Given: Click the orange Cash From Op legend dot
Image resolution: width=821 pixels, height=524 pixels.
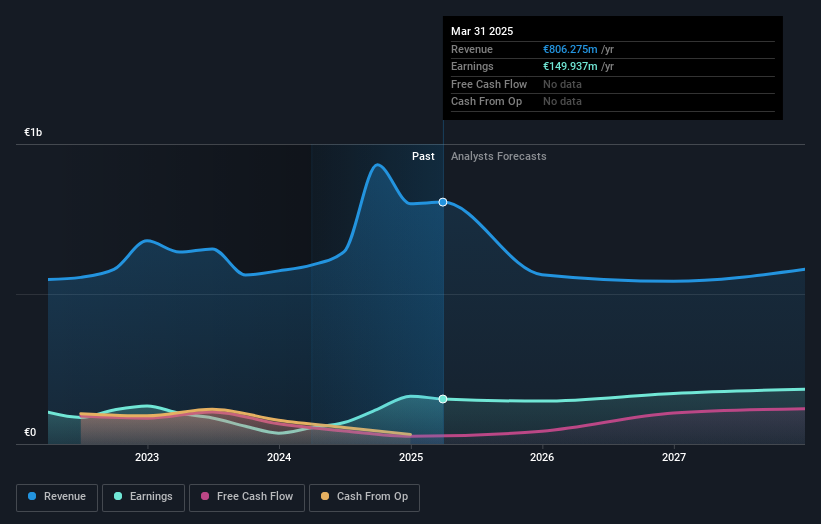Looking at the screenshot, I should [x=325, y=496].
